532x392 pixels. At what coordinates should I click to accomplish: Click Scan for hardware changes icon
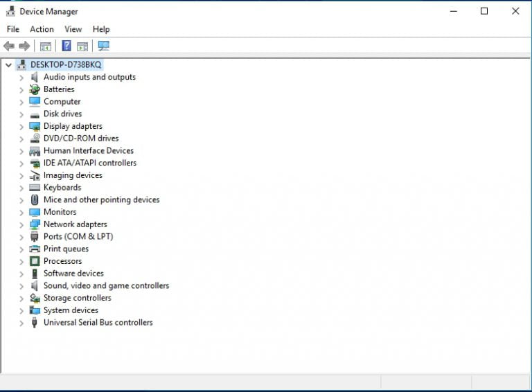pos(104,46)
